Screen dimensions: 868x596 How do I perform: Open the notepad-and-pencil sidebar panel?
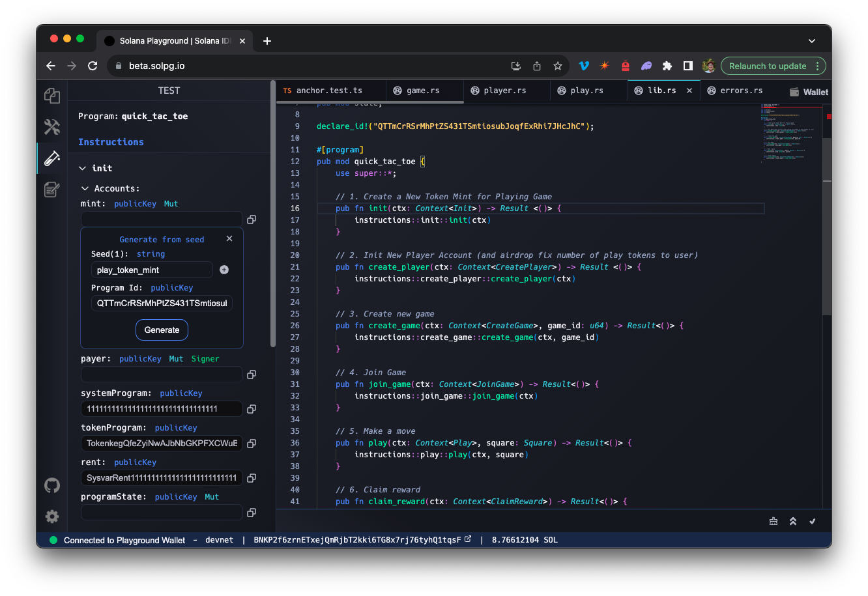tap(52, 190)
